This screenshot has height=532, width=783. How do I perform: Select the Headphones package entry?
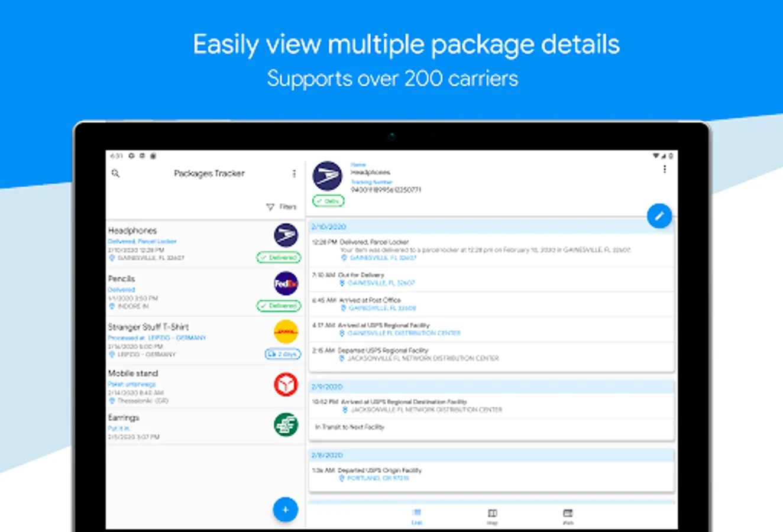pos(205,244)
